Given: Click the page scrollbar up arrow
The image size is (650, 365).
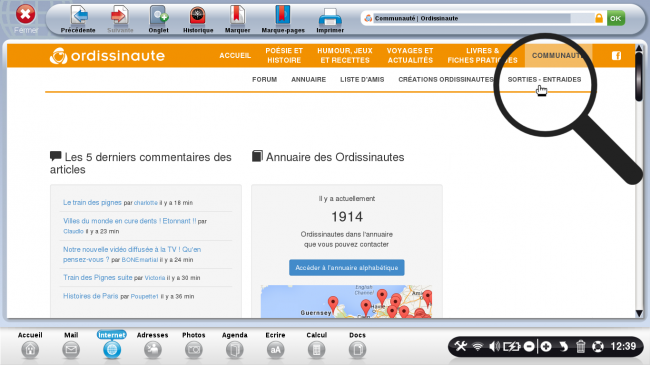Looking at the screenshot, I should click(639, 49).
